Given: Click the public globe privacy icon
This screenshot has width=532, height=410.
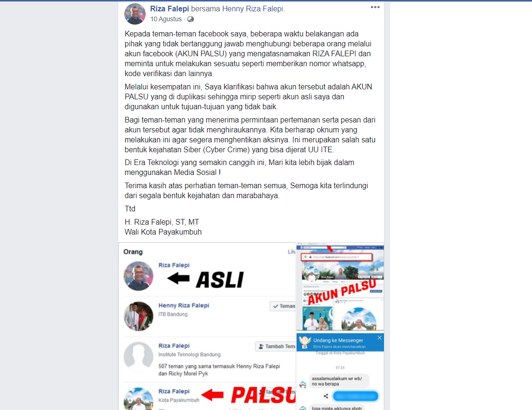Looking at the screenshot, I should (x=191, y=19).
